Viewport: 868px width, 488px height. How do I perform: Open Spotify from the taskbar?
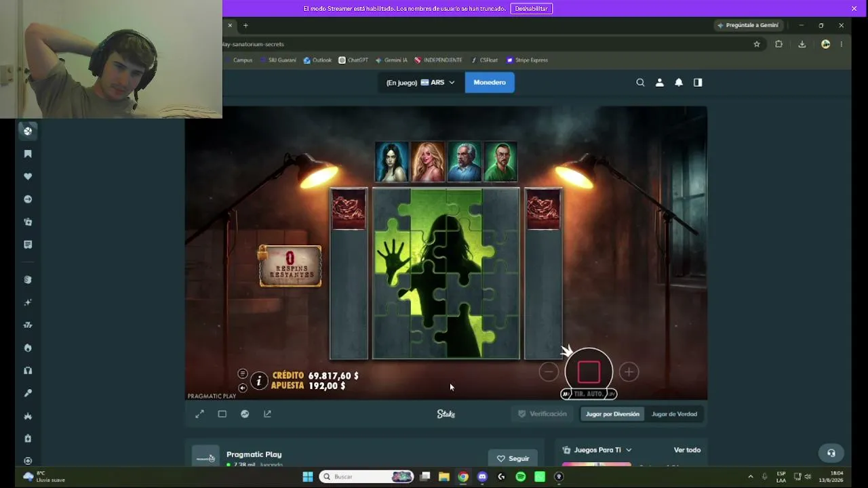(521, 476)
